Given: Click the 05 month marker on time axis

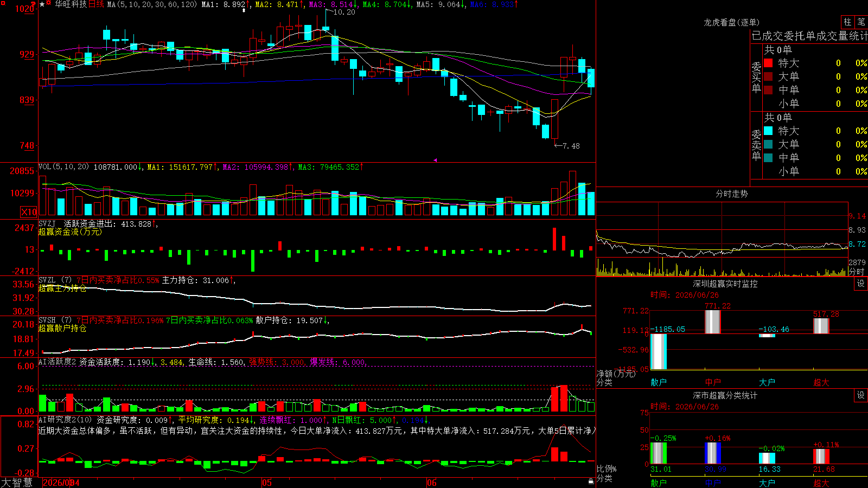Looking at the screenshot, I should [x=266, y=483].
